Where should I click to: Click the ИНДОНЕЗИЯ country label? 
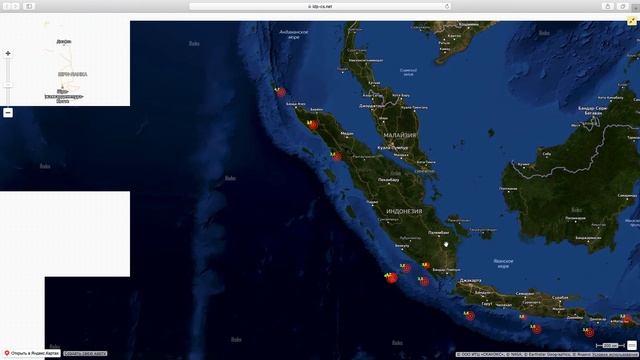click(404, 211)
